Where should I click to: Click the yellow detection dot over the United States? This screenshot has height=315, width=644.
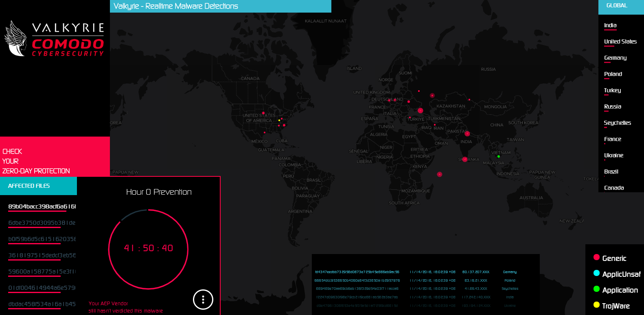[279, 120]
